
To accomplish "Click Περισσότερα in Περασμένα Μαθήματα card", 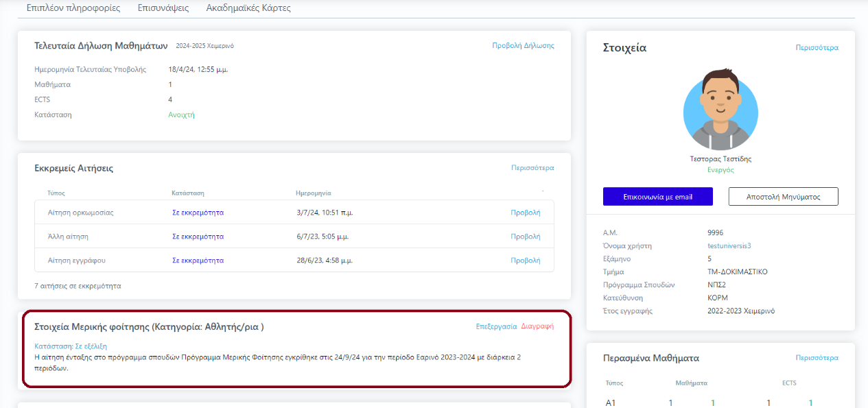I will click(x=817, y=358).
